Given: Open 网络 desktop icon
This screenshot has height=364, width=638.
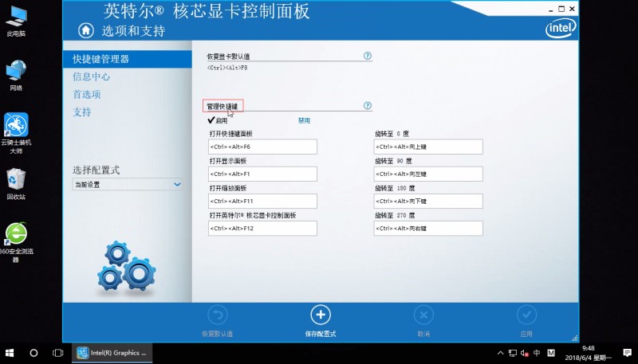Looking at the screenshot, I should [x=16, y=75].
